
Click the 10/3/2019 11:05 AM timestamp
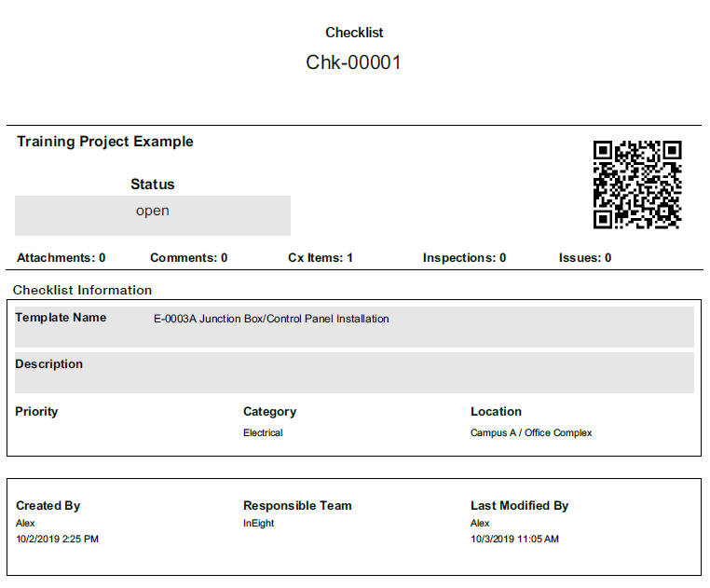515,539
